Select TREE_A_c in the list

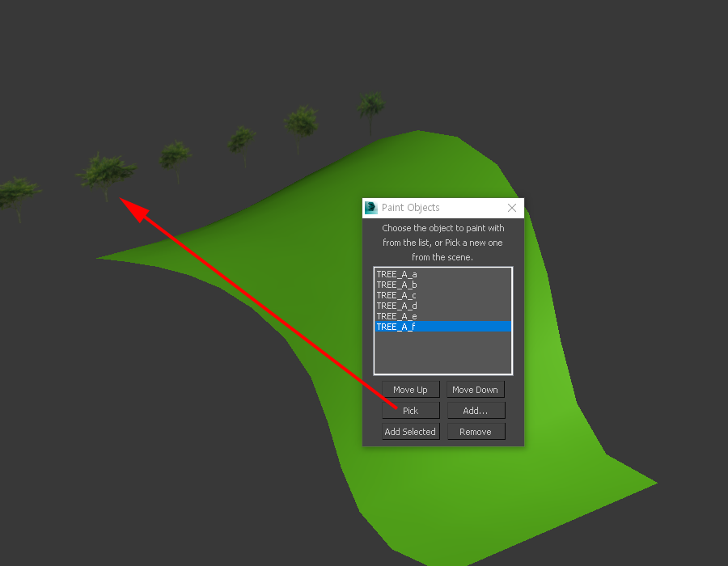tap(443, 295)
